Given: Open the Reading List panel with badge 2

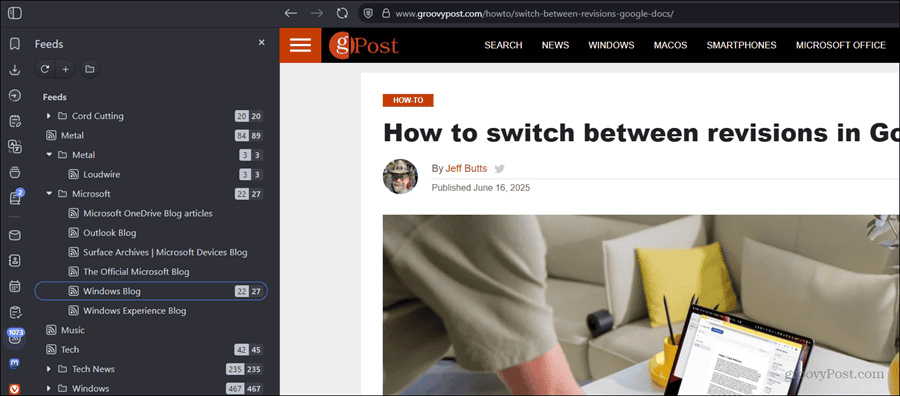Looking at the screenshot, I should pos(15,197).
